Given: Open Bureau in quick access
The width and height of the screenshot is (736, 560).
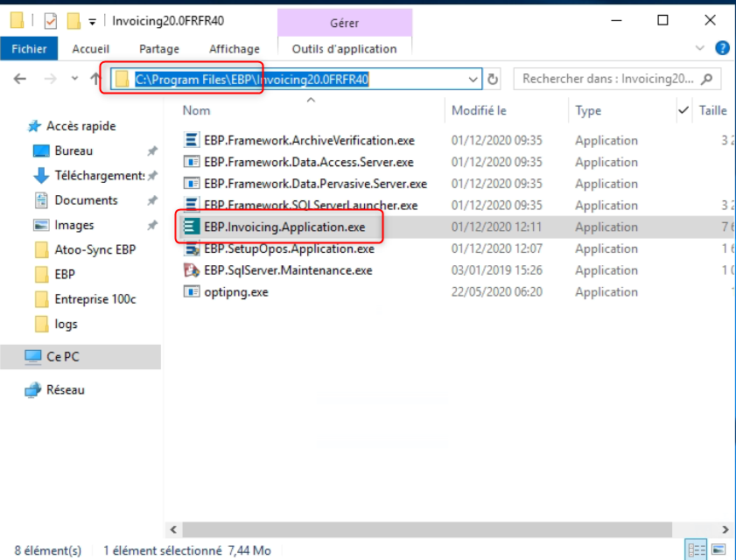Looking at the screenshot, I should 74,150.
